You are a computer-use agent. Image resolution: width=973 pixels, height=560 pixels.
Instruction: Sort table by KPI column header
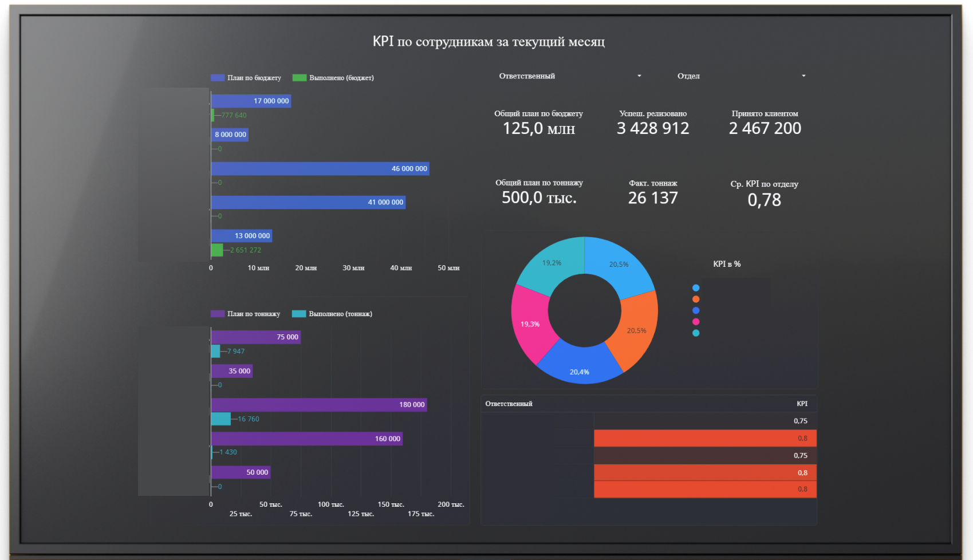tap(802, 404)
